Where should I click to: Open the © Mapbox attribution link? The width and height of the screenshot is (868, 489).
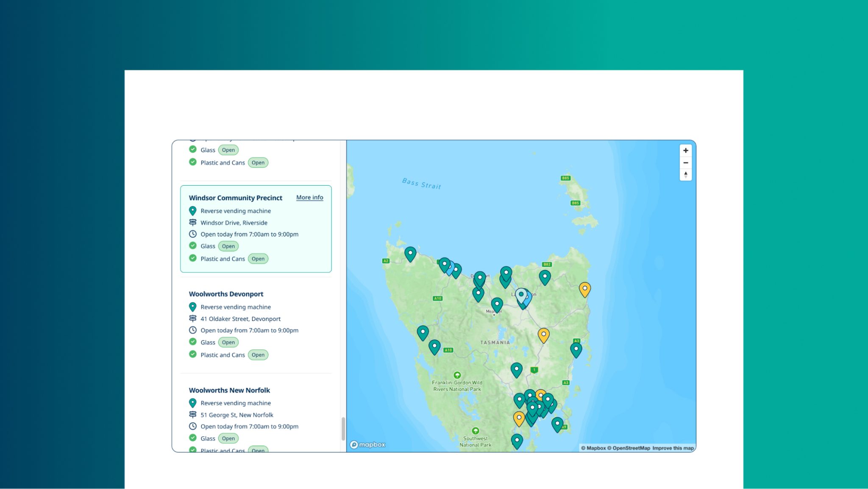(x=593, y=448)
